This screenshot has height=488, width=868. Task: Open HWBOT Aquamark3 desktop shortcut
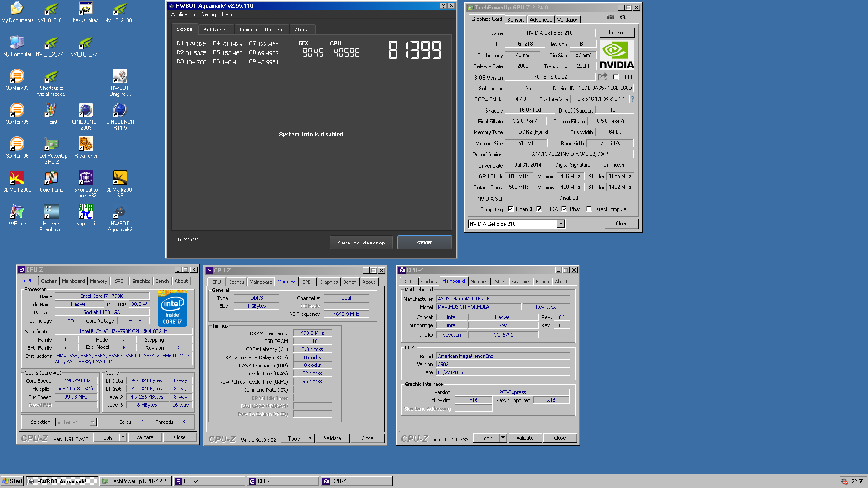click(x=120, y=218)
